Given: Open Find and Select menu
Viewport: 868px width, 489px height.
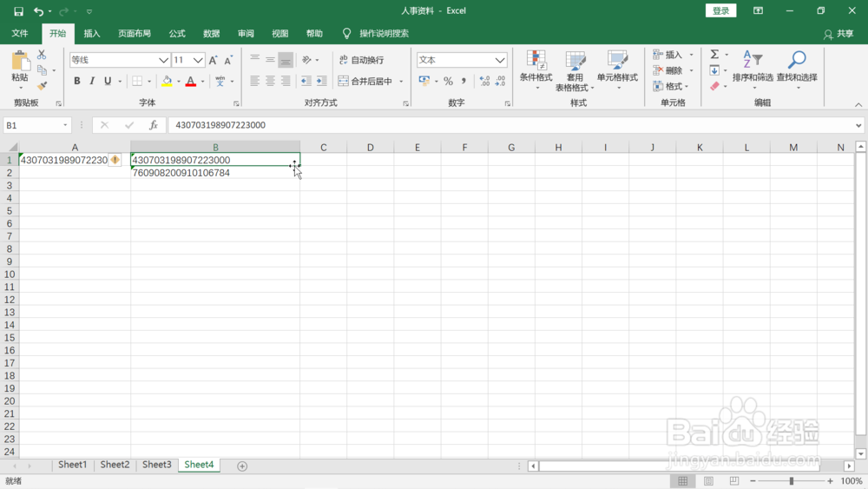Looking at the screenshot, I should pyautogui.click(x=797, y=71).
